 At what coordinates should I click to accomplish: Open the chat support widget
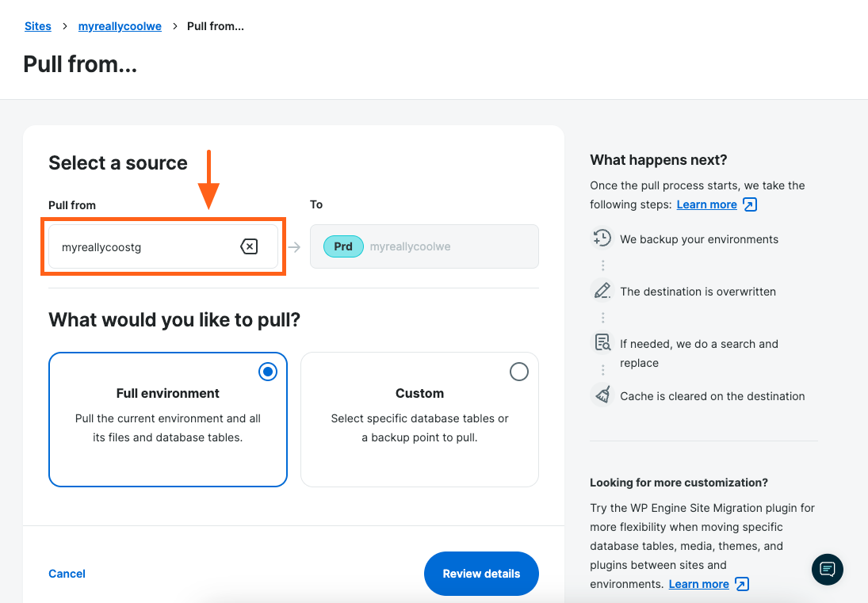tap(828, 569)
